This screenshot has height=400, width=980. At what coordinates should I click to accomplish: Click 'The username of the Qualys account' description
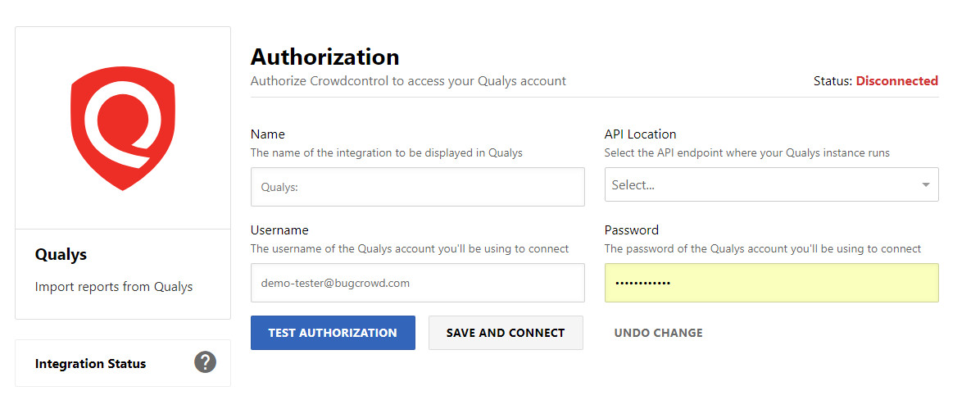[410, 248]
